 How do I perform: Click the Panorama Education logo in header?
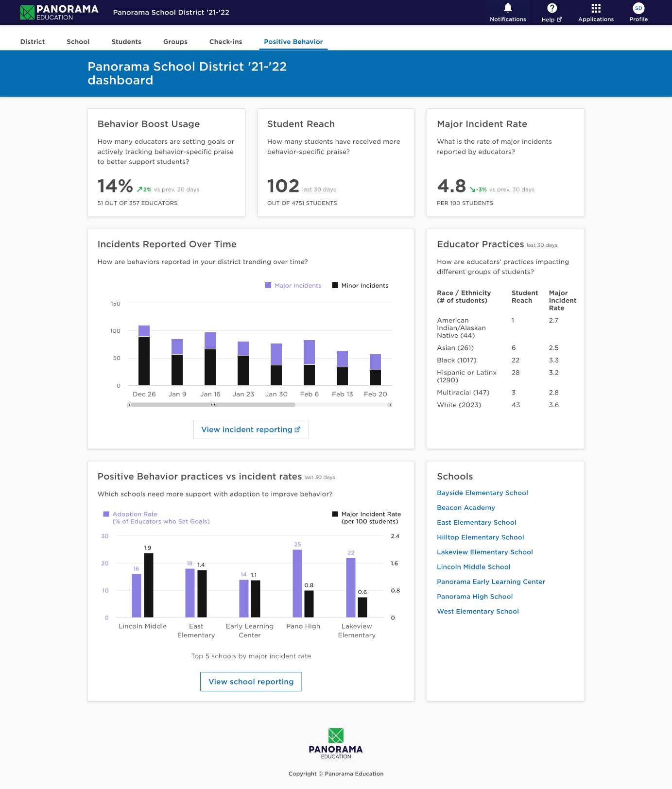(x=59, y=12)
